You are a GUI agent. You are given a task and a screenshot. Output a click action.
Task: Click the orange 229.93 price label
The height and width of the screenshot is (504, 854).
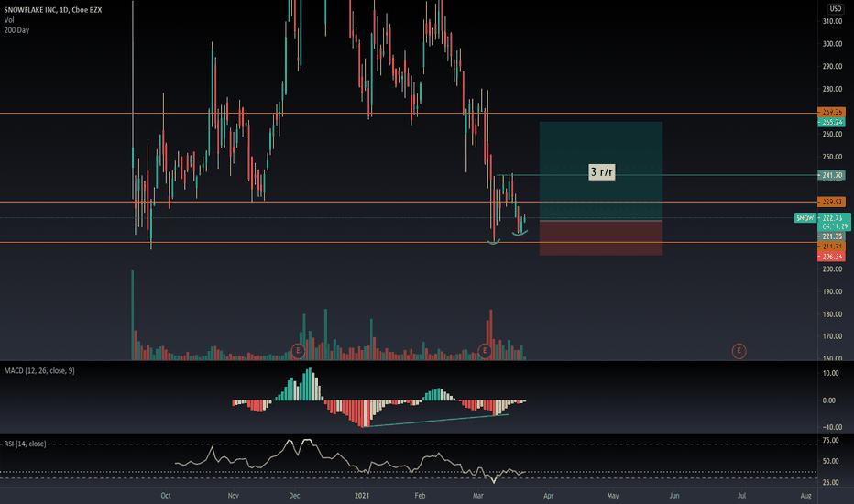pyautogui.click(x=832, y=203)
